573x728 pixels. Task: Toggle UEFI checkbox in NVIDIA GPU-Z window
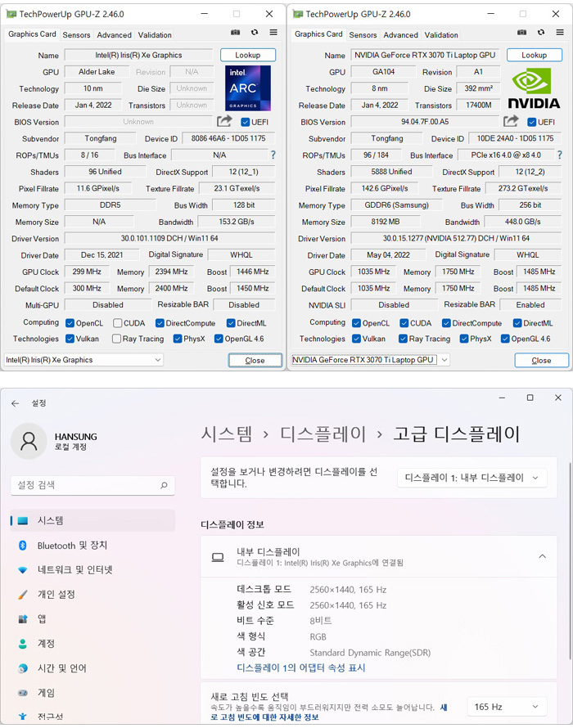(x=531, y=122)
